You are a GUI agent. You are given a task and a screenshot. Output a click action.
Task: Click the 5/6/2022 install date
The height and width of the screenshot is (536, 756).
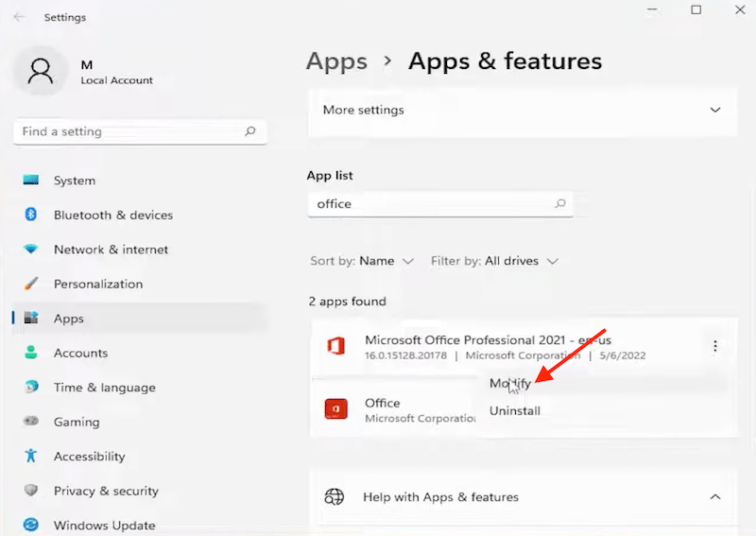pos(623,355)
